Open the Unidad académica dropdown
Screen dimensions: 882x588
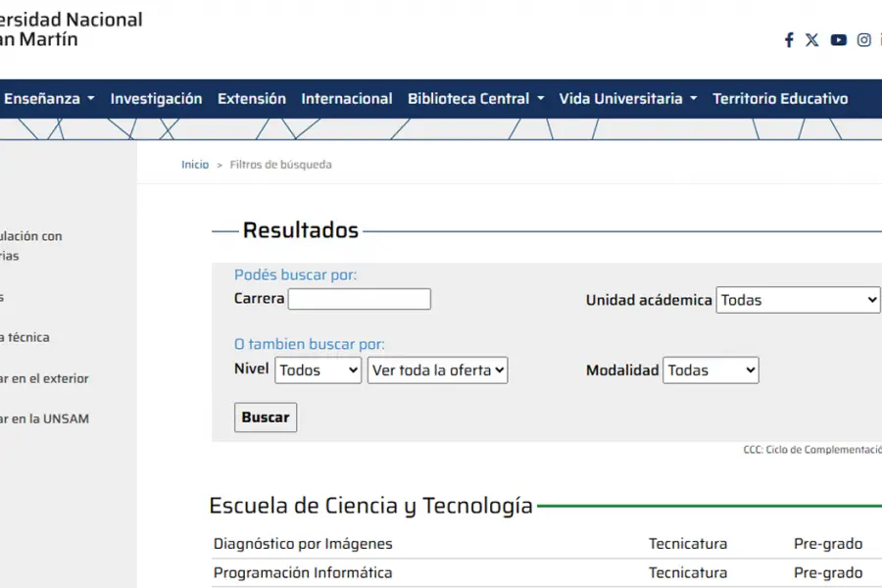tap(798, 300)
